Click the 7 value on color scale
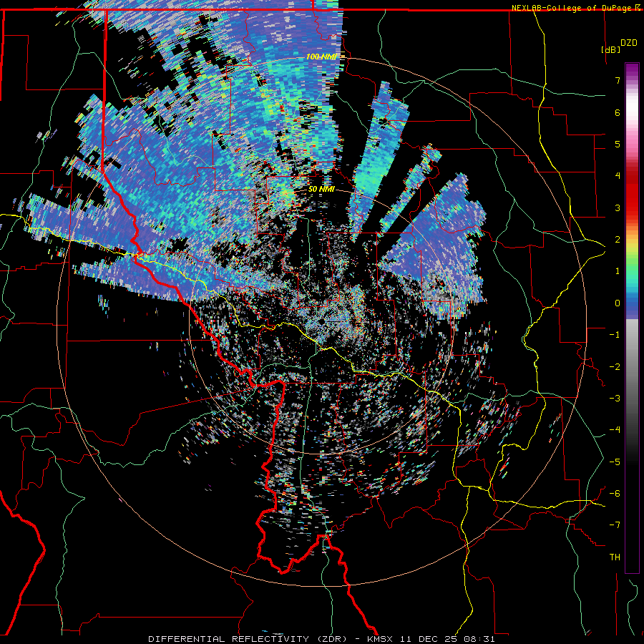Image resolution: width=644 pixels, height=644 pixels. click(618, 80)
